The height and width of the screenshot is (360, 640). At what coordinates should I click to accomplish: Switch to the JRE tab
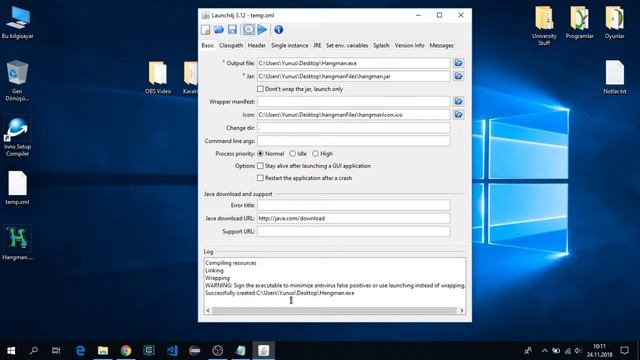click(317, 45)
